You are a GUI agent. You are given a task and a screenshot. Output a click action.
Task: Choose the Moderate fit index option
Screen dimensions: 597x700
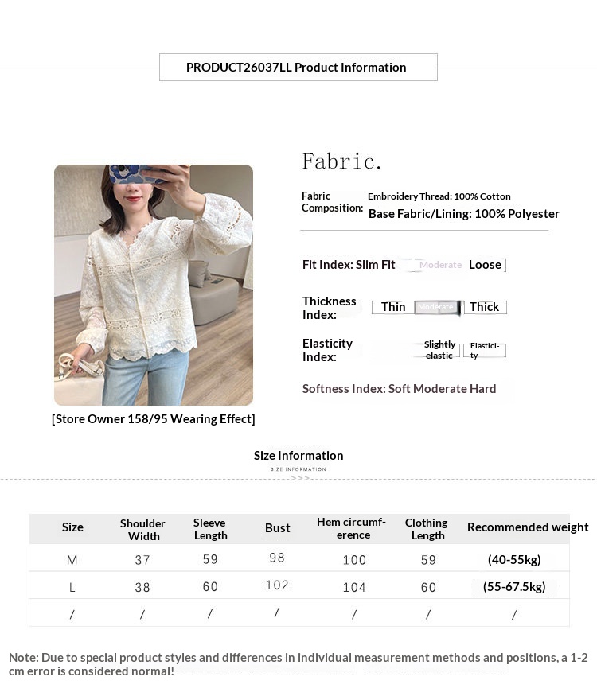coord(441,265)
